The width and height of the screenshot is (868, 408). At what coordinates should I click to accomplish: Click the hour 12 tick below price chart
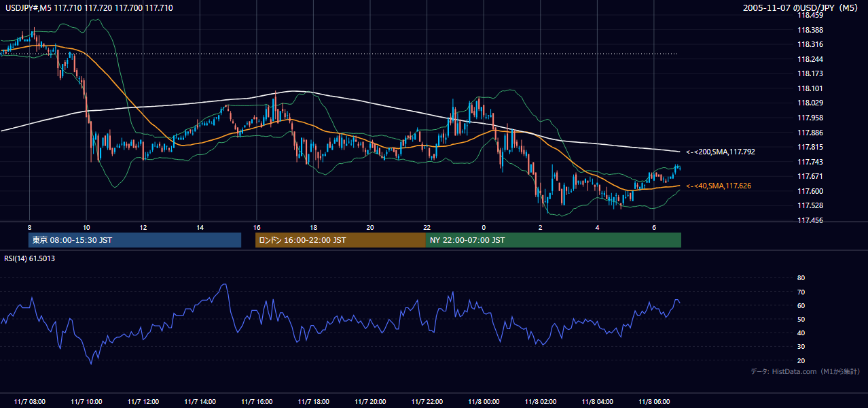click(x=143, y=227)
